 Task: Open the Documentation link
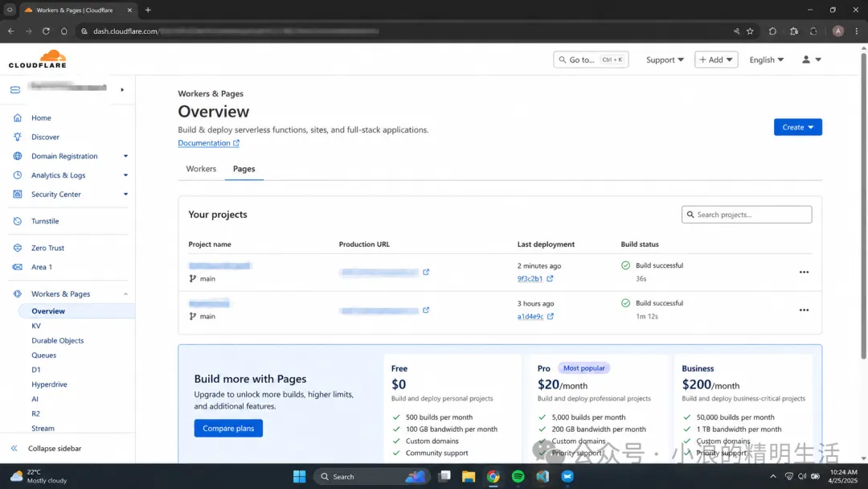[x=209, y=143]
